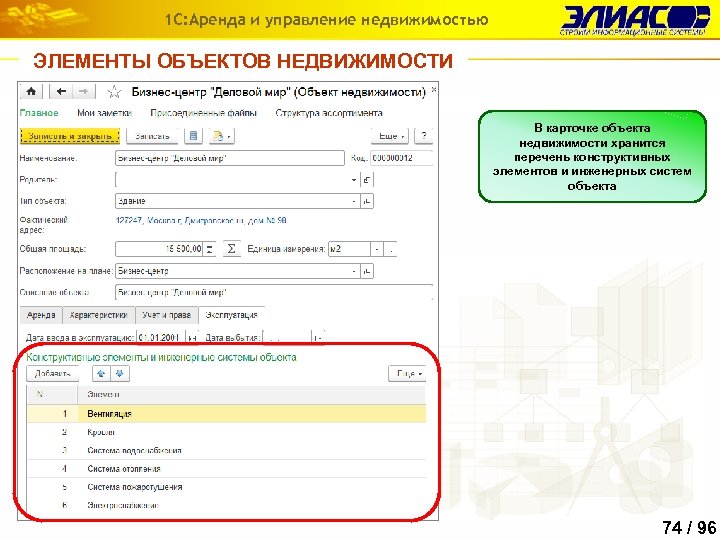
Task: Click the Единица измерения field showing м2
Action: point(349,249)
